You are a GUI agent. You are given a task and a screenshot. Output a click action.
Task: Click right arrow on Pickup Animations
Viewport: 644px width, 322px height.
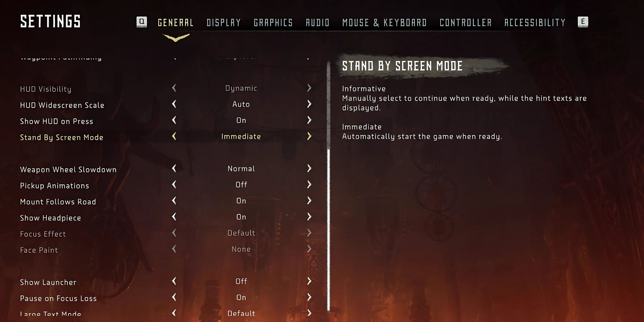tap(310, 185)
